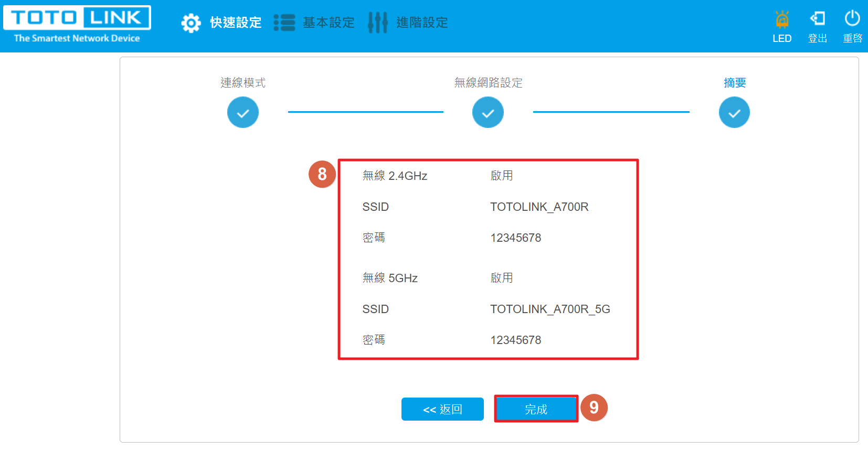
Task: Finish setup with the 完成 button
Action: coord(536,409)
